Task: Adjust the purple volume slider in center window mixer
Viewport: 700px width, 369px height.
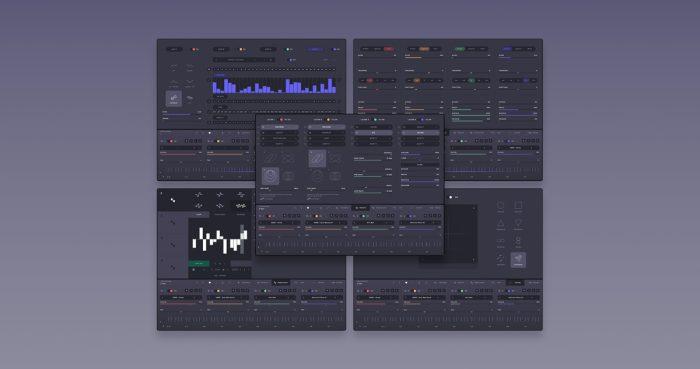Action: click(x=420, y=229)
